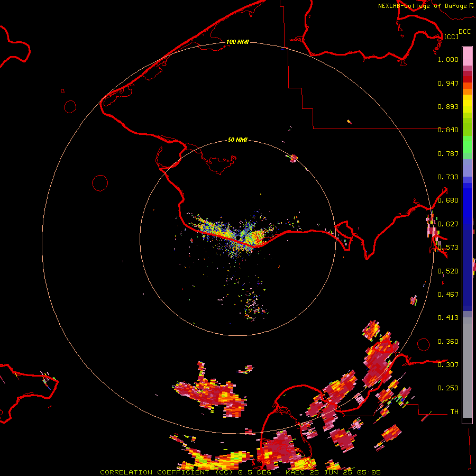
Task: Click the 0.413 color scale value
Action: pyautogui.click(x=448, y=318)
